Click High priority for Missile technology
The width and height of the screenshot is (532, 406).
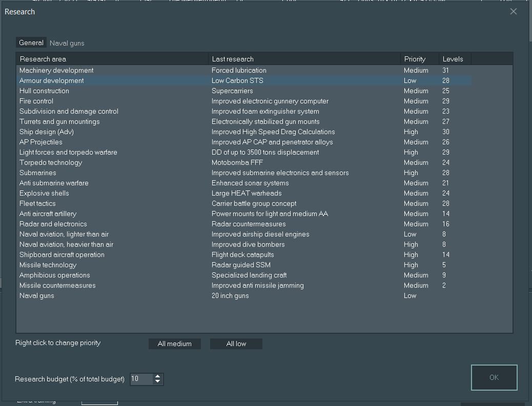(x=411, y=265)
